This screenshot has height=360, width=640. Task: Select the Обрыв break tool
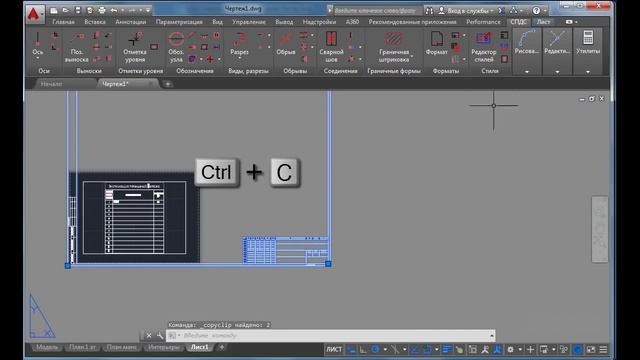tap(286, 44)
